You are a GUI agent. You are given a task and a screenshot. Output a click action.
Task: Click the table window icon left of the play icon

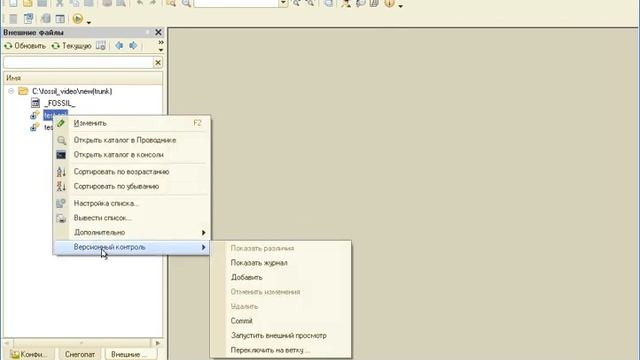[60, 19]
